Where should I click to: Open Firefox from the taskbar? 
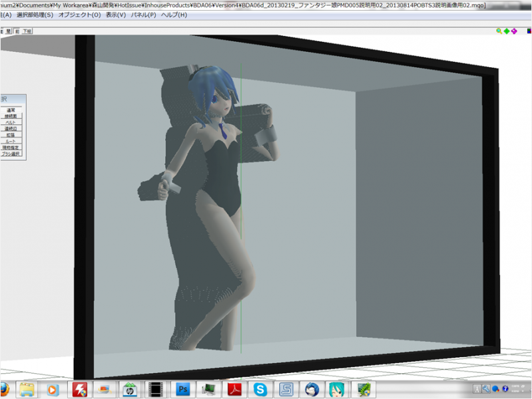click(x=4, y=389)
